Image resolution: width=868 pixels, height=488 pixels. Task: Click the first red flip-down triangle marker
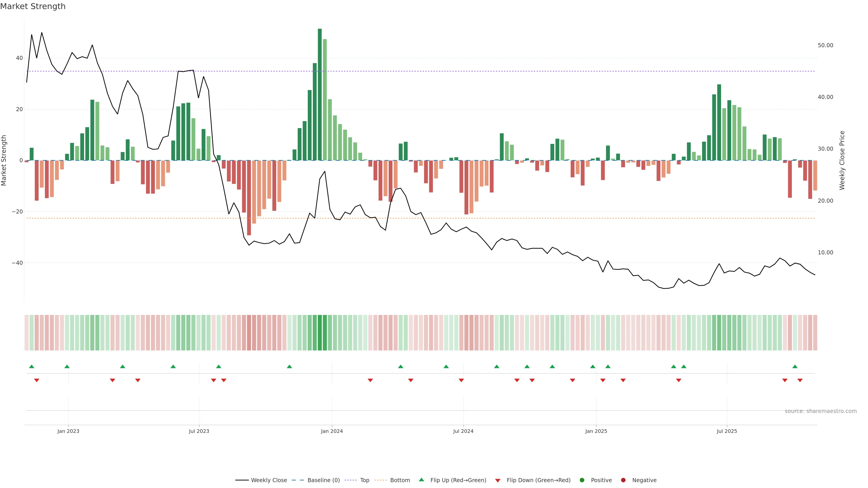37,380
